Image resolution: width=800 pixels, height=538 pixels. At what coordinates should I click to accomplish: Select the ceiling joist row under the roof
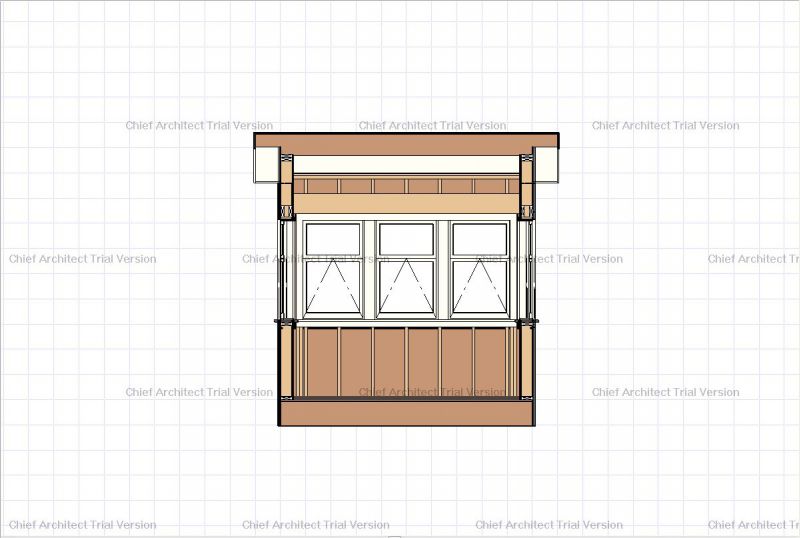(407, 185)
